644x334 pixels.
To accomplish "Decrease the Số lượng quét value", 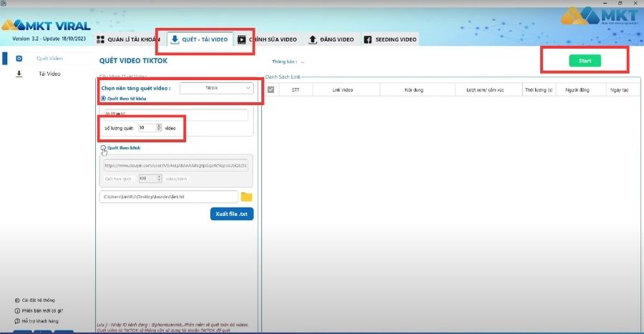I will [159, 130].
